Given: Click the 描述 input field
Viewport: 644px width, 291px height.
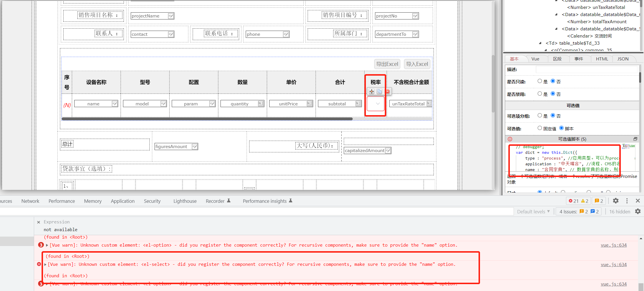Looking at the screenshot, I should tap(586, 69).
